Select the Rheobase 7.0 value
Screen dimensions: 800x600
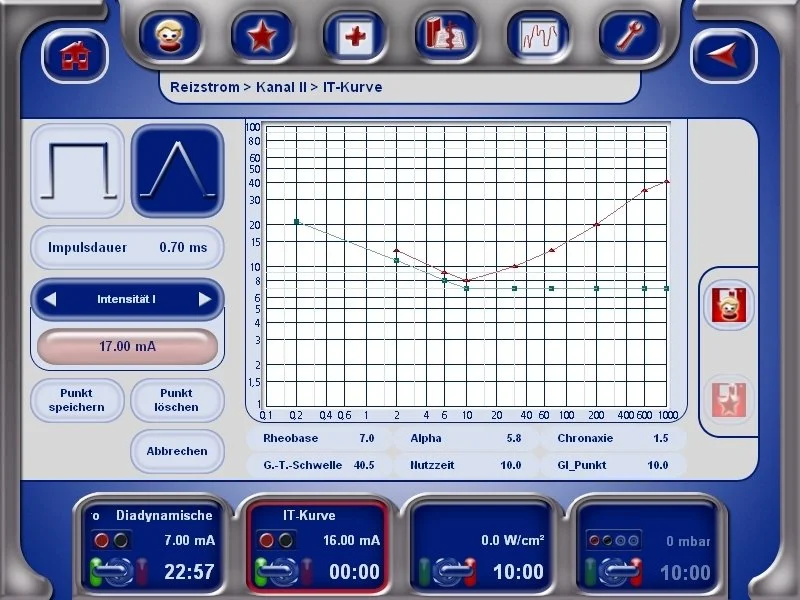click(x=318, y=438)
